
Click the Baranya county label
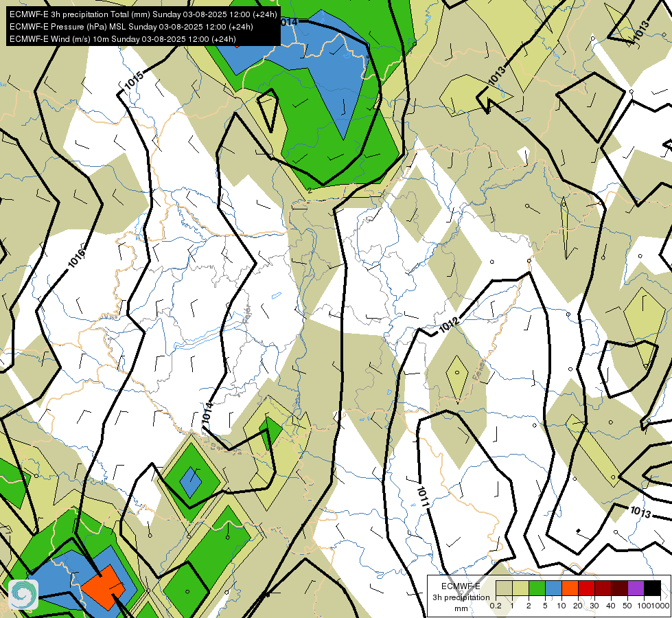[x=226, y=448]
